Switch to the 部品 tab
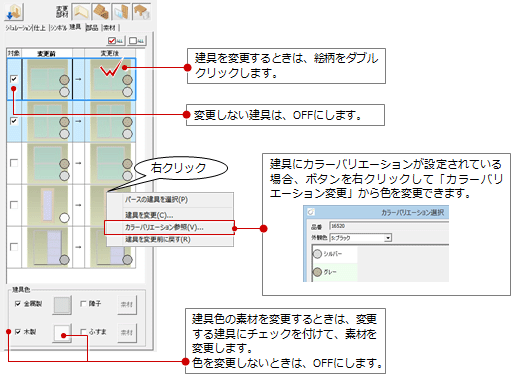Image resolution: width=511 pixels, height=378 pixels. tap(92, 28)
